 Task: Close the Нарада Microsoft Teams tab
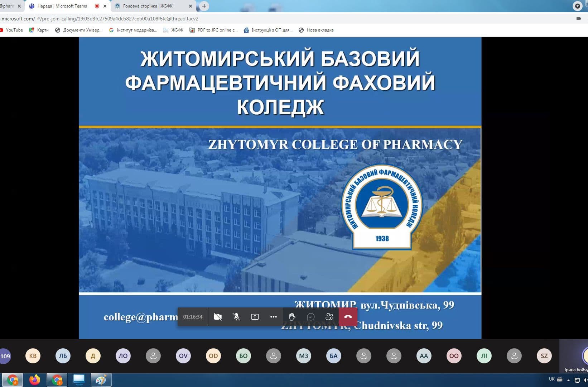coord(105,6)
